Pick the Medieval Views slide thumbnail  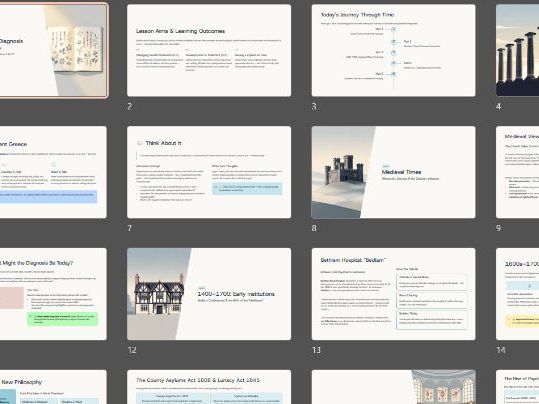click(x=517, y=172)
